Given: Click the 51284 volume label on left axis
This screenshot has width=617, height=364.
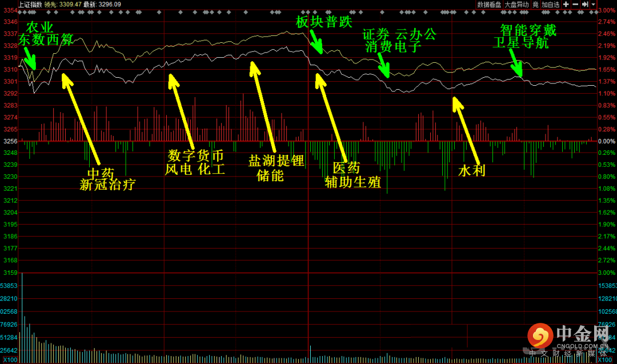Looking at the screenshot, I should coord(9,337).
